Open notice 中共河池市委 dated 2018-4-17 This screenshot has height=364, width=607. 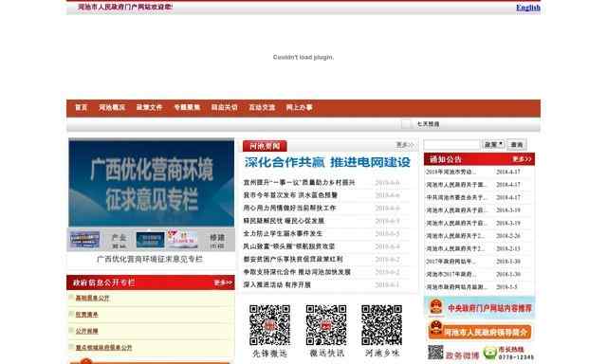pos(456,197)
